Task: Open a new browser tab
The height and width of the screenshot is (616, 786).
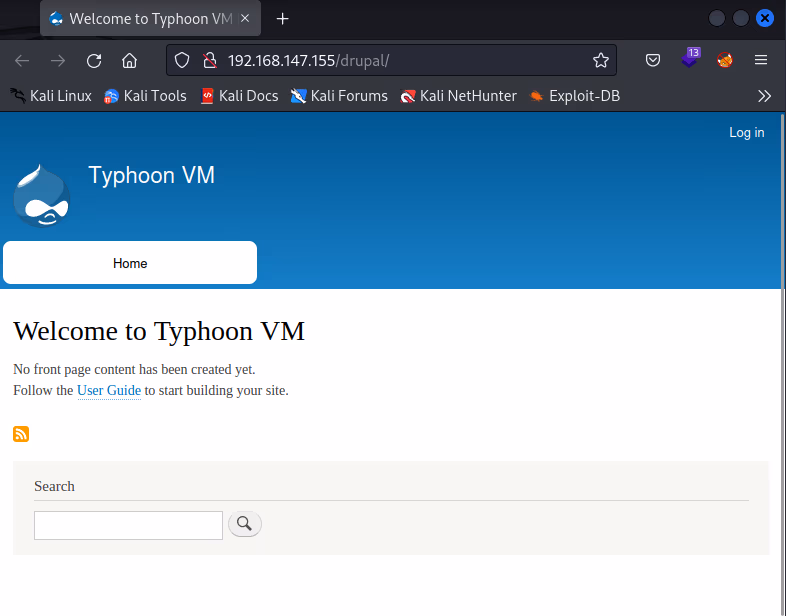Action: [x=283, y=19]
